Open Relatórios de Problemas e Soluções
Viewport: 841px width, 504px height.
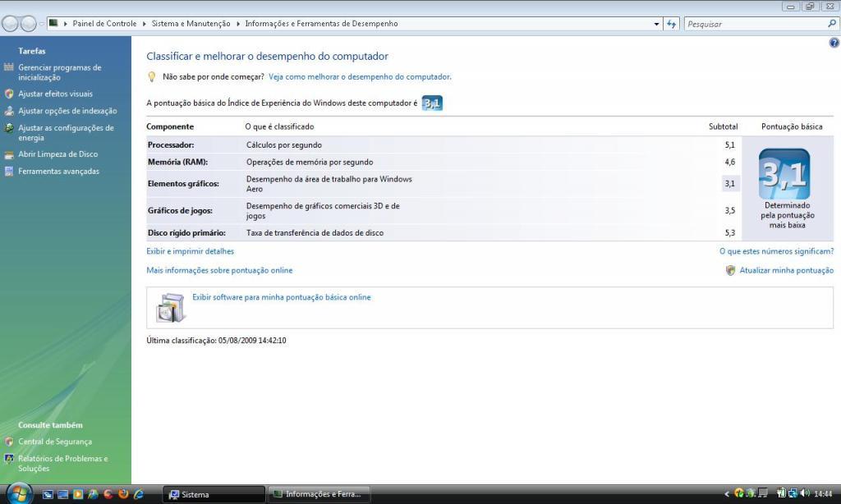[x=62, y=463]
